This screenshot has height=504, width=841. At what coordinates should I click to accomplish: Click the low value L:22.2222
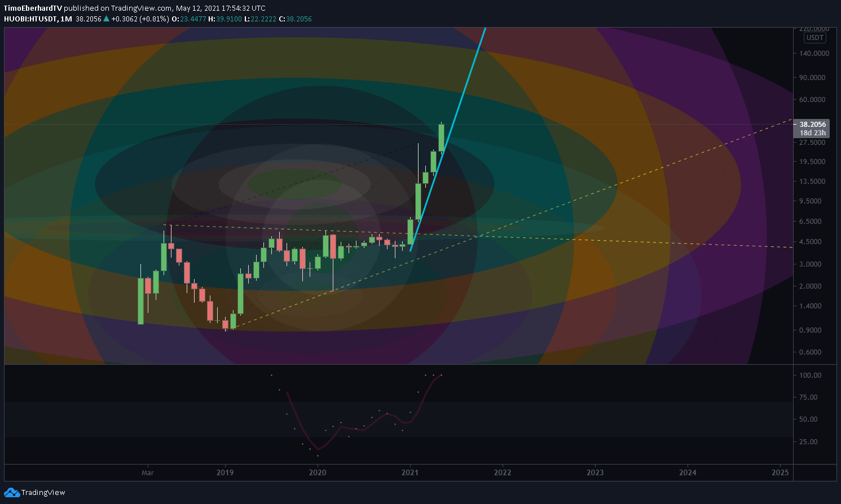(x=260, y=19)
